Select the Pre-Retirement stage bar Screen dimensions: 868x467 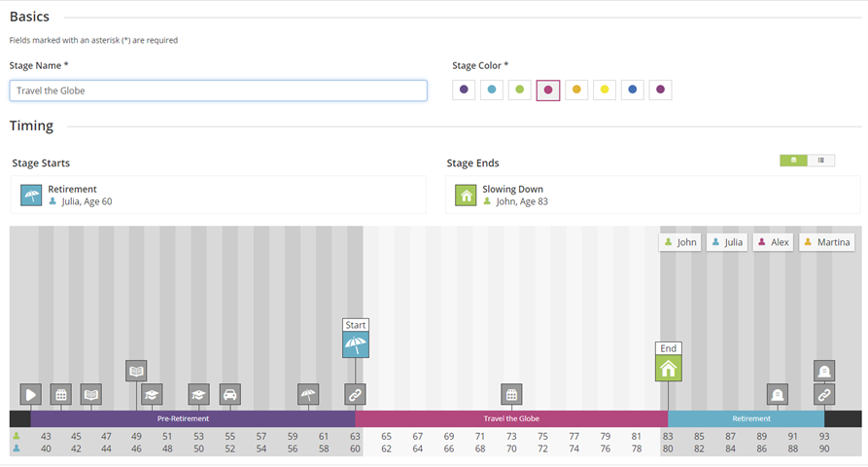(x=184, y=418)
